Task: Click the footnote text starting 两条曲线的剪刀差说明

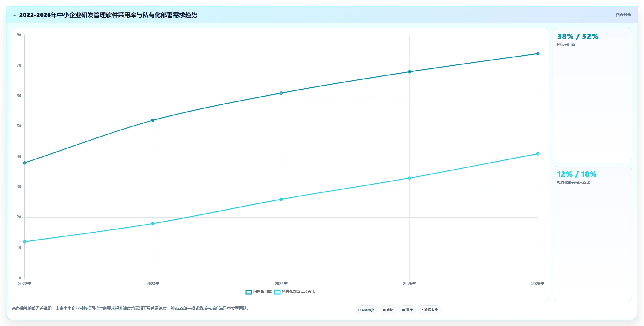Action: pos(131,309)
